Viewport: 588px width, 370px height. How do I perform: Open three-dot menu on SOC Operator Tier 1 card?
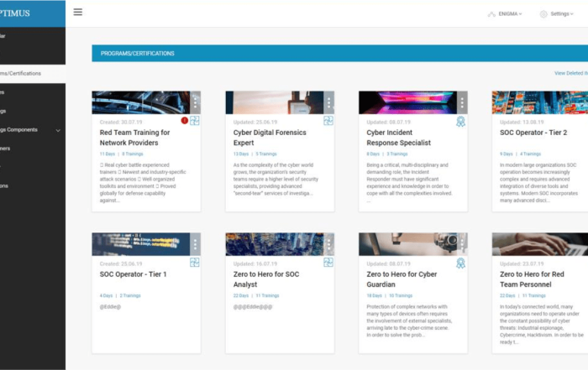(195, 244)
